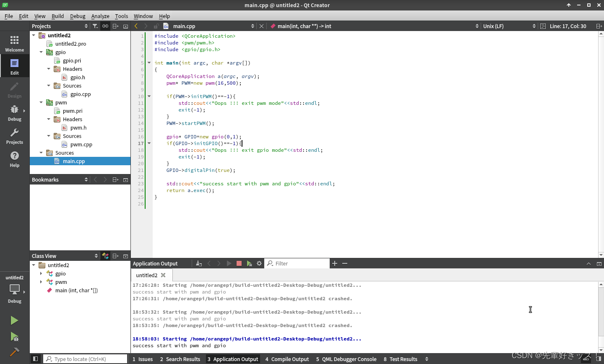Open the Build menu
This screenshot has height=364, width=604.
pos(58,16)
